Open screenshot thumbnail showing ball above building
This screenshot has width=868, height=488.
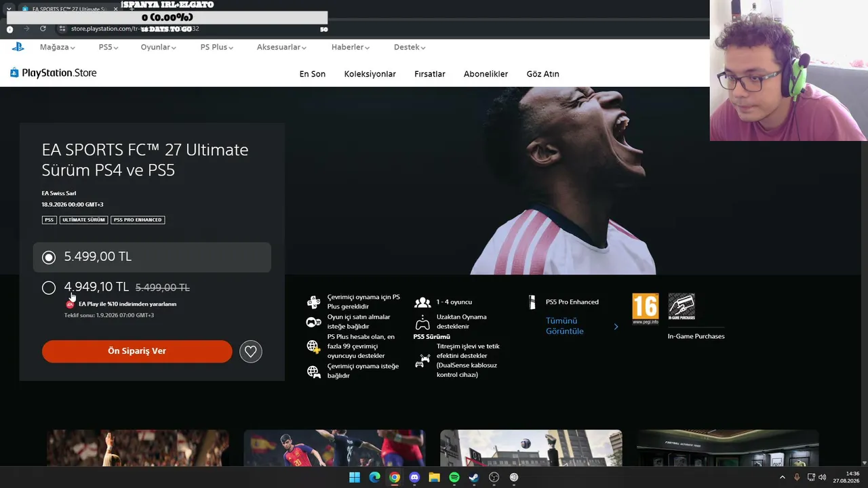click(x=531, y=448)
